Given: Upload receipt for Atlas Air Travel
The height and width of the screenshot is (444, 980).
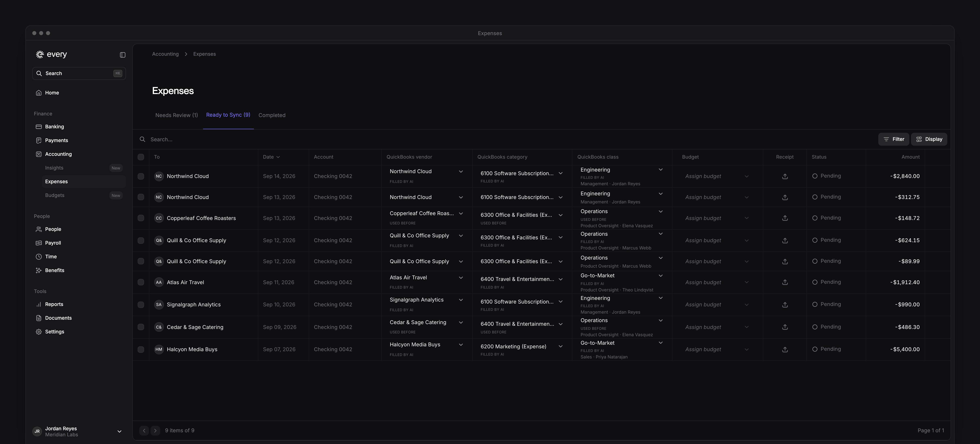Looking at the screenshot, I should [784, 282].
